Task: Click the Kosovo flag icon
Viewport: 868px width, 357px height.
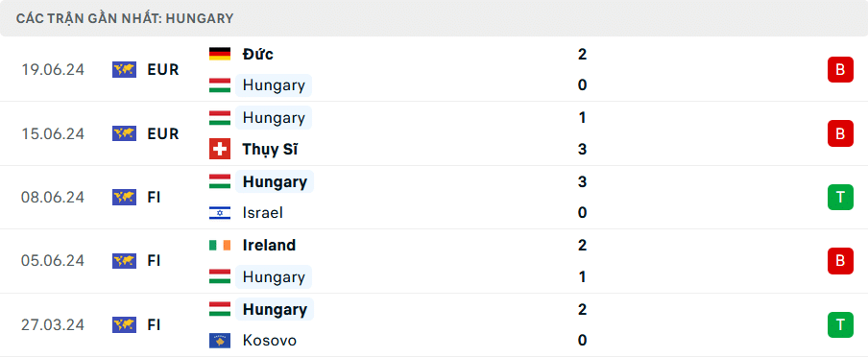Action: click(x=220, y=341)
